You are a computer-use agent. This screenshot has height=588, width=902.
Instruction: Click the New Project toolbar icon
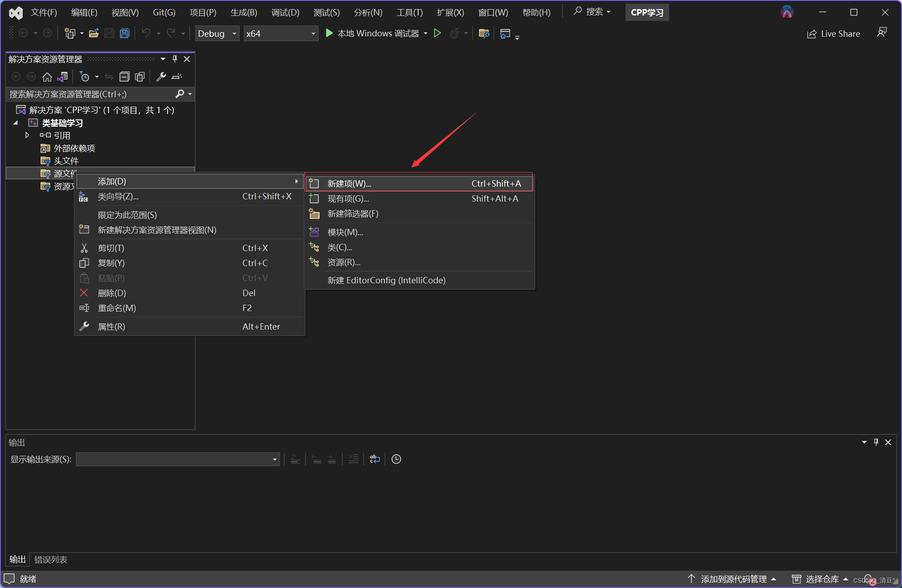coord(70,34)
